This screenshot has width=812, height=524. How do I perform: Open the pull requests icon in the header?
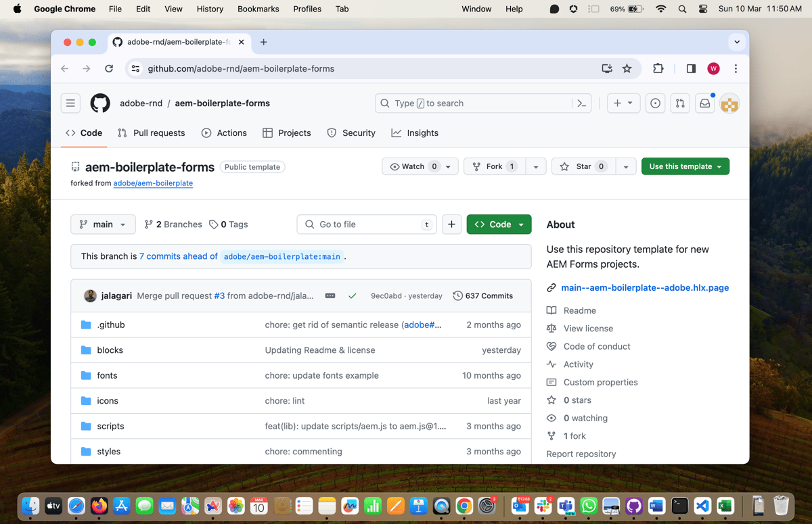point(680,103)
